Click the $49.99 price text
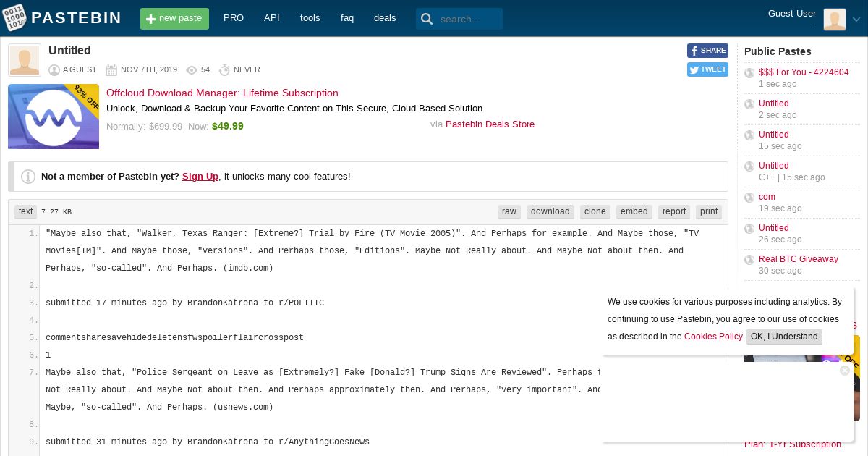Screen dimensions: 868x456 pyautogui.click(x=228, y=126)
